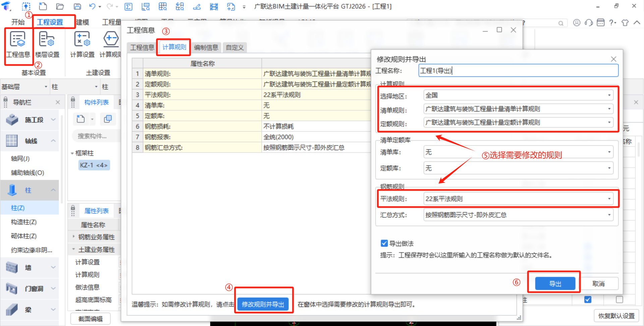Screen dimensions: 644x326
Task: Close the 修改规则并导出 dialog
Action: [613, 59]
